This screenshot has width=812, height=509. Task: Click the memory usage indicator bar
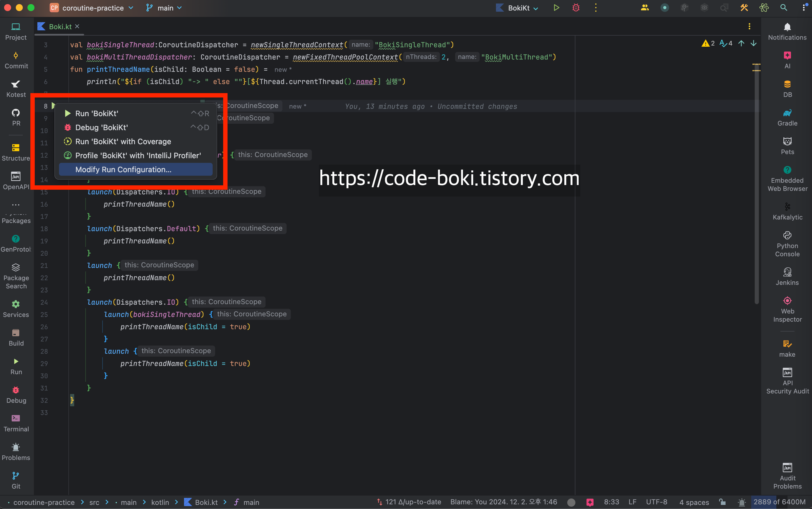point(779,502)
